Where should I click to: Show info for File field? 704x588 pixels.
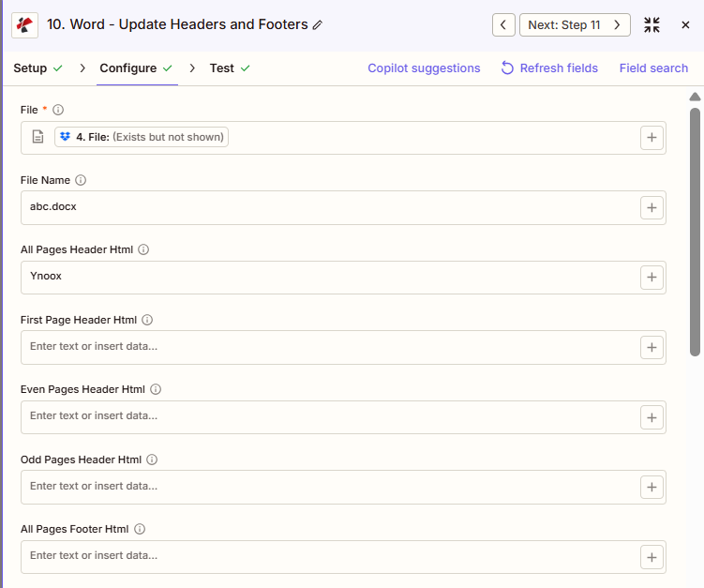point(58,110)
